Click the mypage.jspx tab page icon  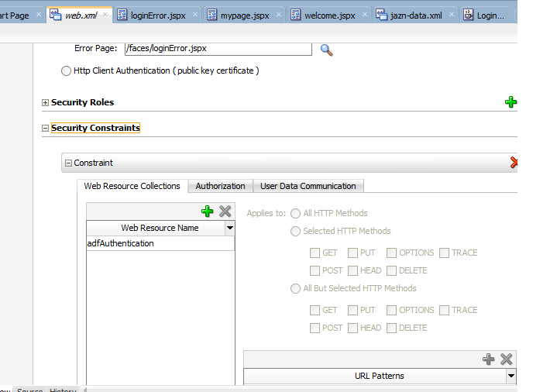coord(211,15)
